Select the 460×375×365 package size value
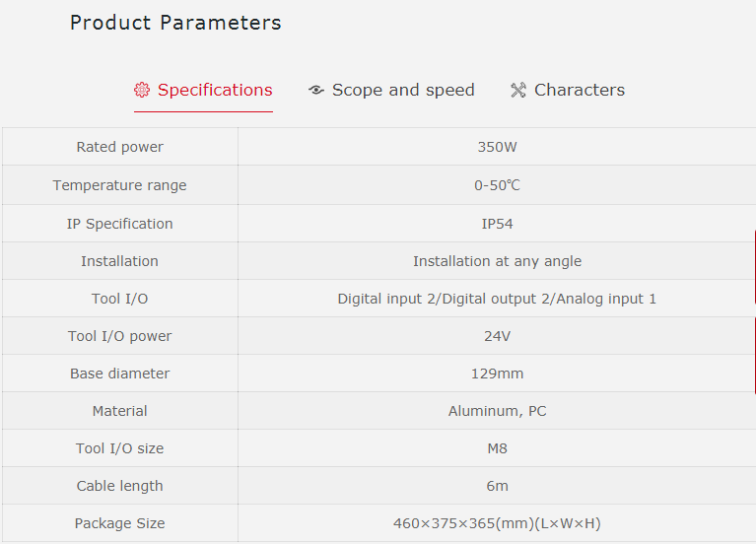Screen dimensions: 756x544 tap(497, 523)
